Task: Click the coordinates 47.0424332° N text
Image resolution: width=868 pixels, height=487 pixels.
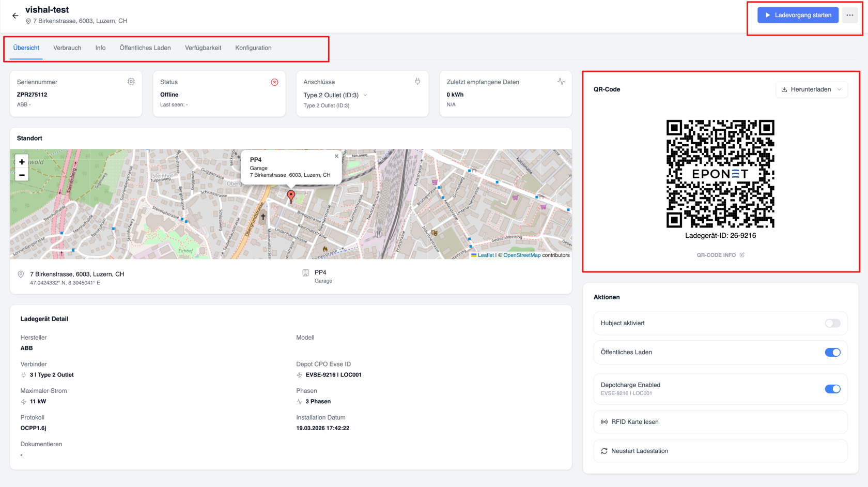Action: click(65, 283)
